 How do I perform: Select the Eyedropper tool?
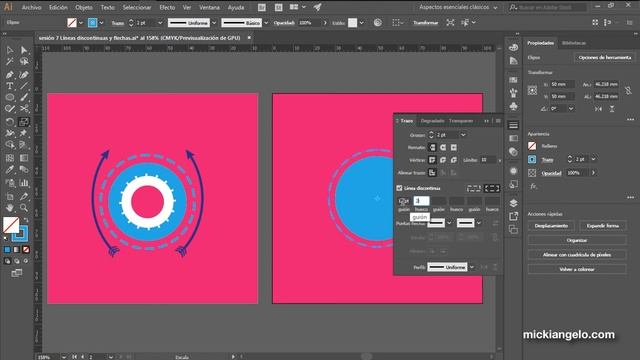[10, 169]
